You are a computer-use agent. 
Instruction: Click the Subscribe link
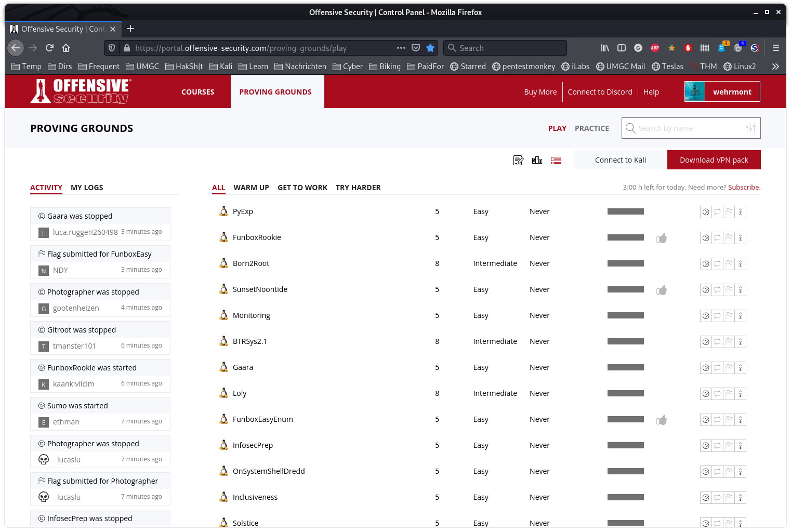click(x=744, y=188)
